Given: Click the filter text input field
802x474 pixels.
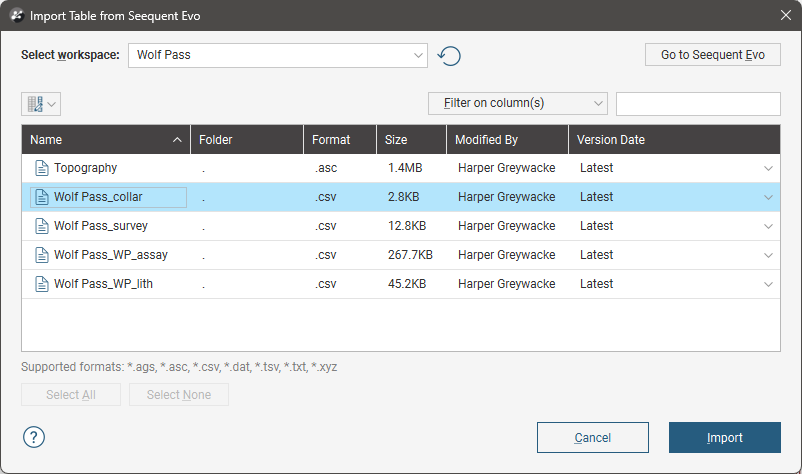Looking at the screenshot, I should click(x=698, y=104).
